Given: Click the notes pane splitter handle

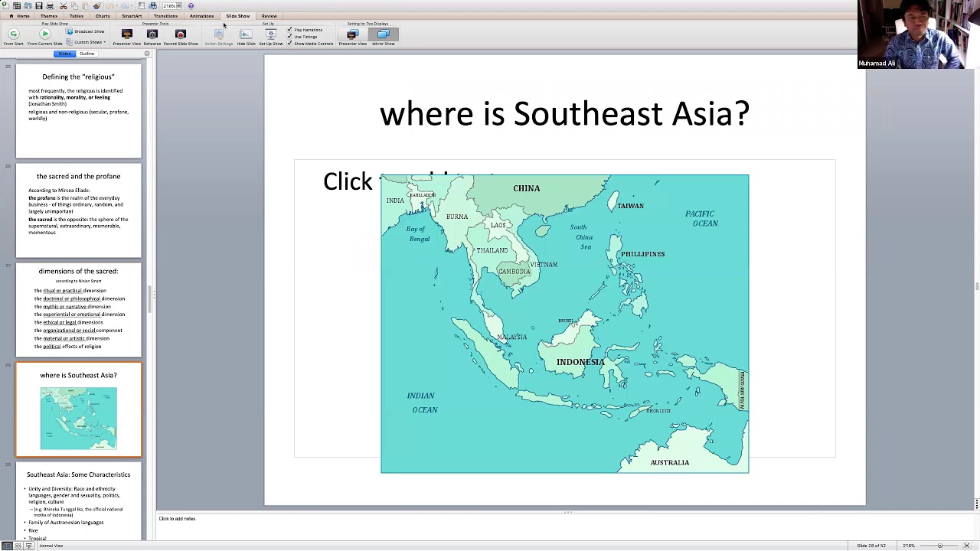Looking at the screenshot, I should point(568,512).
